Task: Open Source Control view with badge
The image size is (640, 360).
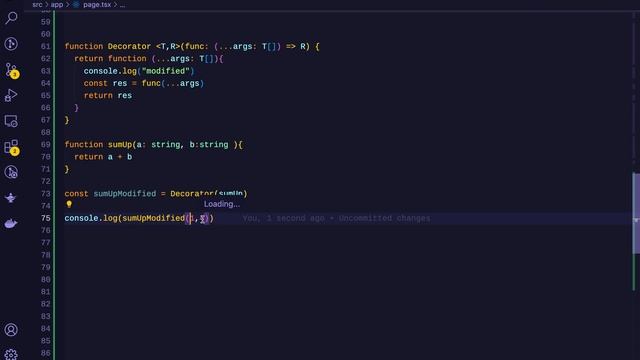Action: click(x=11, y=70)
